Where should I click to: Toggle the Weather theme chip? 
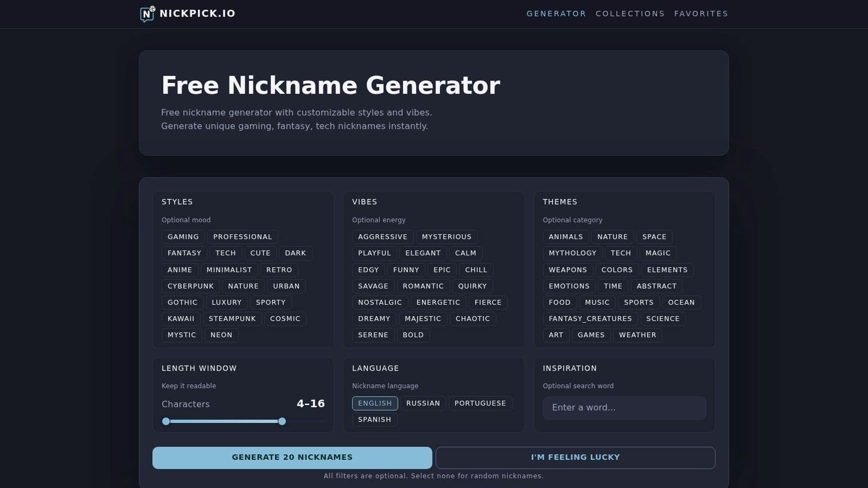[x=637, y=335]
